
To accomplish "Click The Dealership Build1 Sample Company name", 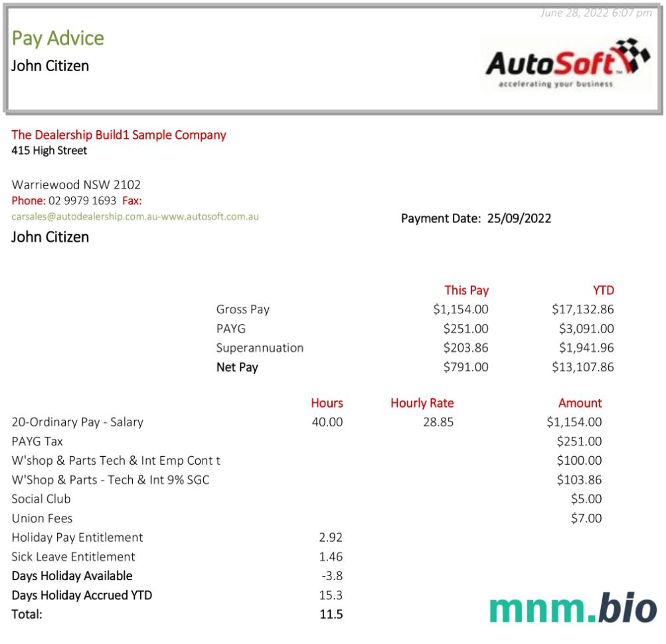I will tap(119, 135).
